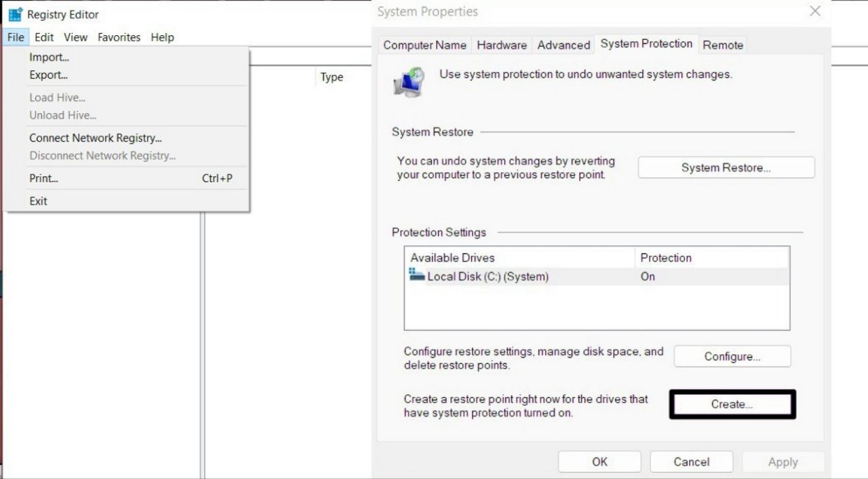868x479 pixels.
Task: Open the View menu
Action: (x=76, y=37)
